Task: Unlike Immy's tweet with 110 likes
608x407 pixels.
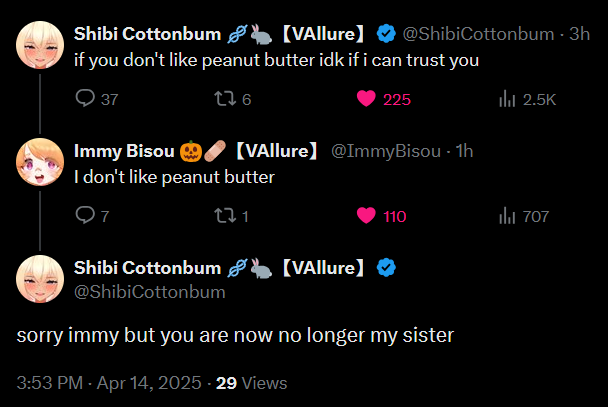Action: (366, 215)
